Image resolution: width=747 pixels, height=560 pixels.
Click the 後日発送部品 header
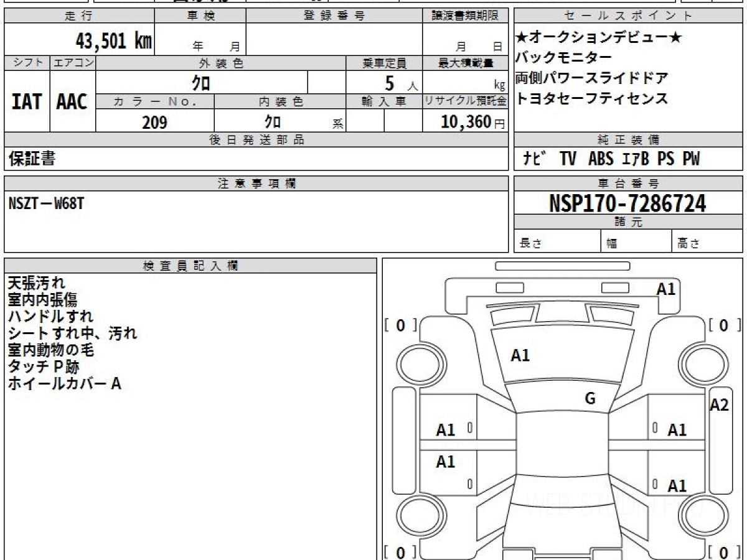click(256, 140)
